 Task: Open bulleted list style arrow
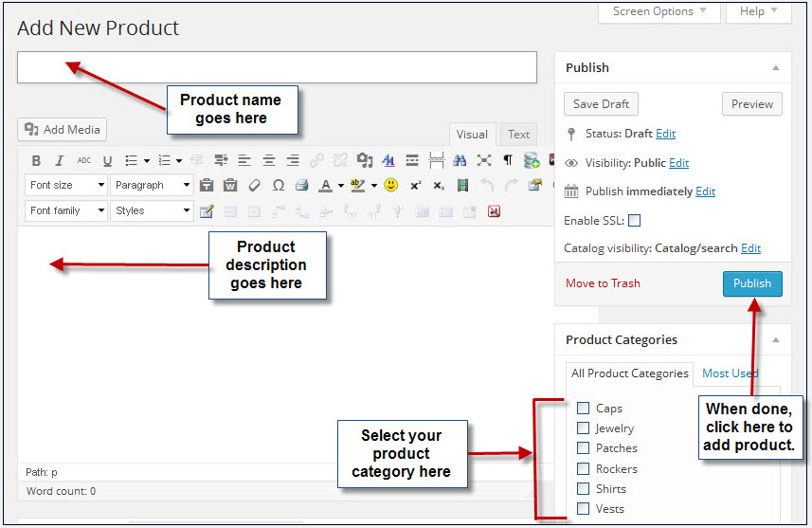(147, 161)
